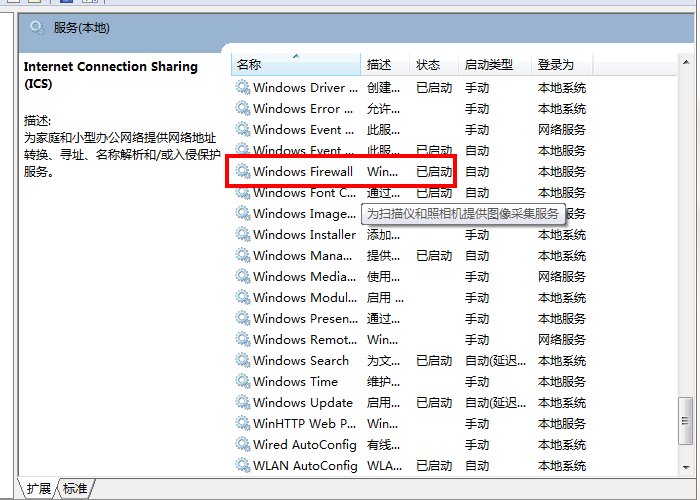Click 本地系统 login of Windows Update row
This screenshot has width=700, height=500.
(x=562, y=402)
